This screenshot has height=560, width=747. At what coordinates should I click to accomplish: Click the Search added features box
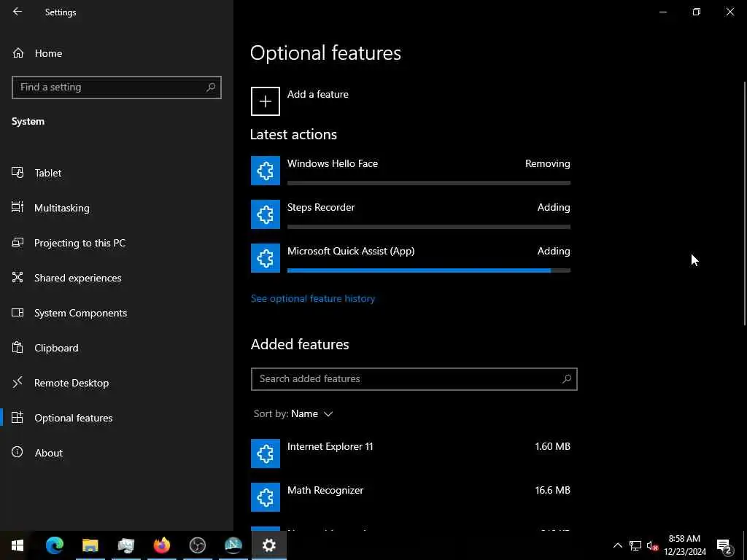pos(414,379)
